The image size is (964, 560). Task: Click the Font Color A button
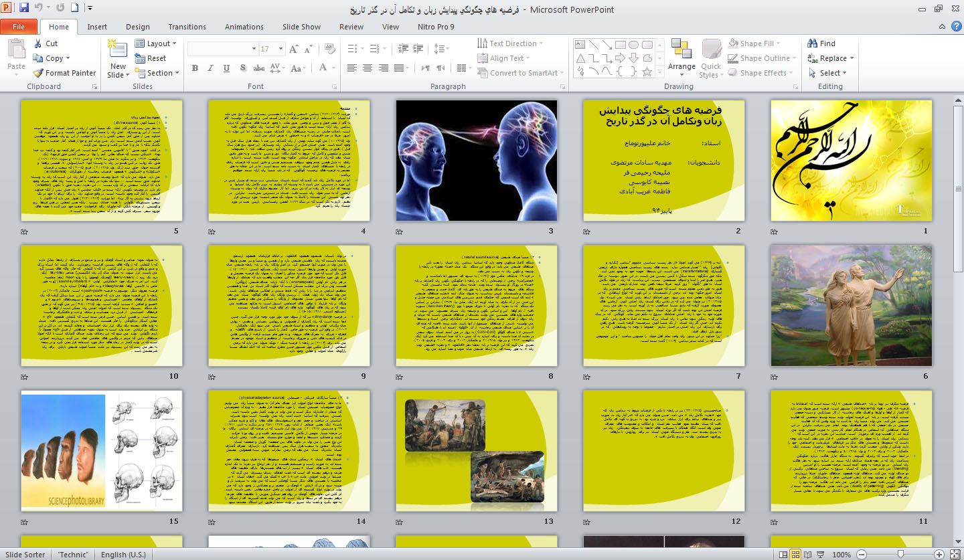(324, 68)
